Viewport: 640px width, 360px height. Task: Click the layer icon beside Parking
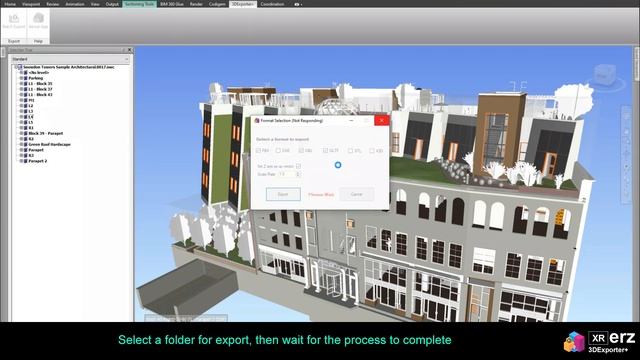pos(25,78)
